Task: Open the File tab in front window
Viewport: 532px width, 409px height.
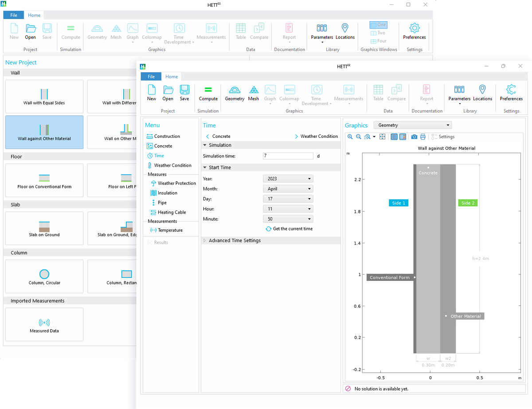Action: pyautogui.click(x=151, y=77)
